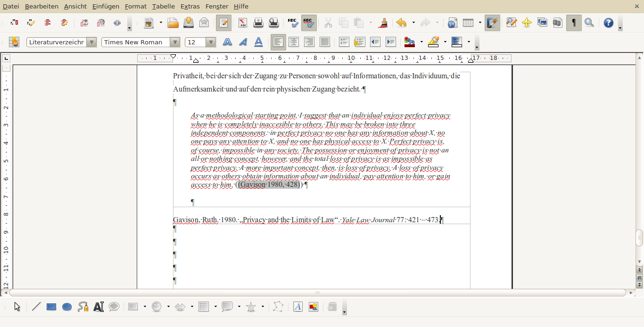Image resolution: width=644 pixels, height=327 pixels.
Task: Set paragraph alignment to Justified
Action: click(325, 42)
